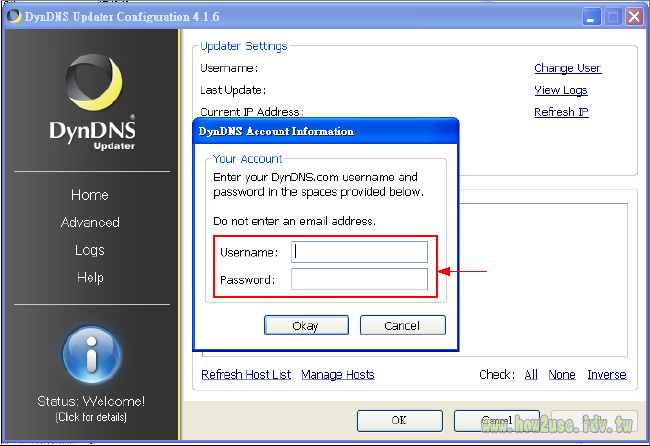Open the View Logs link
The height and width of the screenshot is (446, 650).
560,90
